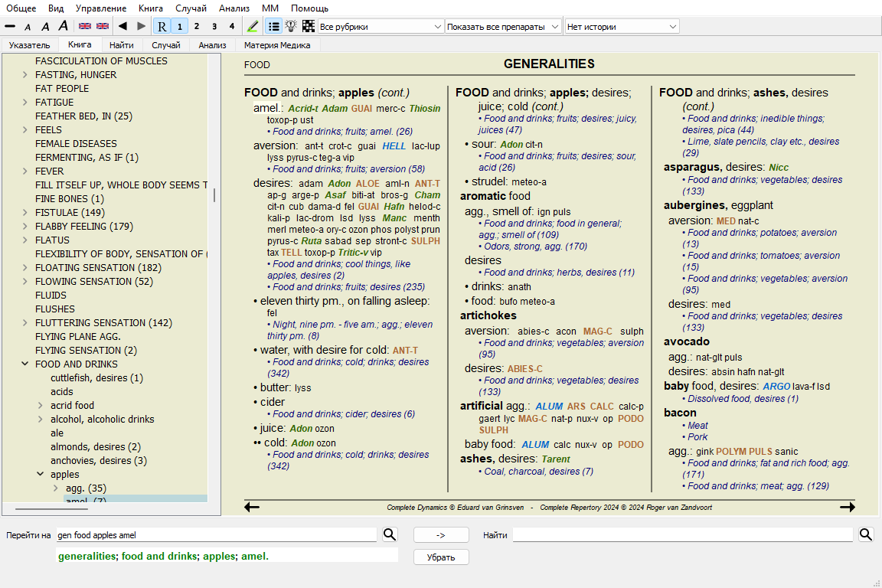Go to next page with right arrow
882x588 pixels.
click(847, 507)
